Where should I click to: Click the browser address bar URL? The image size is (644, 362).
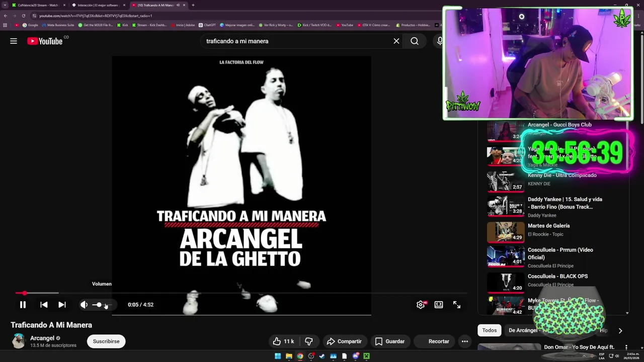(96, 16)
